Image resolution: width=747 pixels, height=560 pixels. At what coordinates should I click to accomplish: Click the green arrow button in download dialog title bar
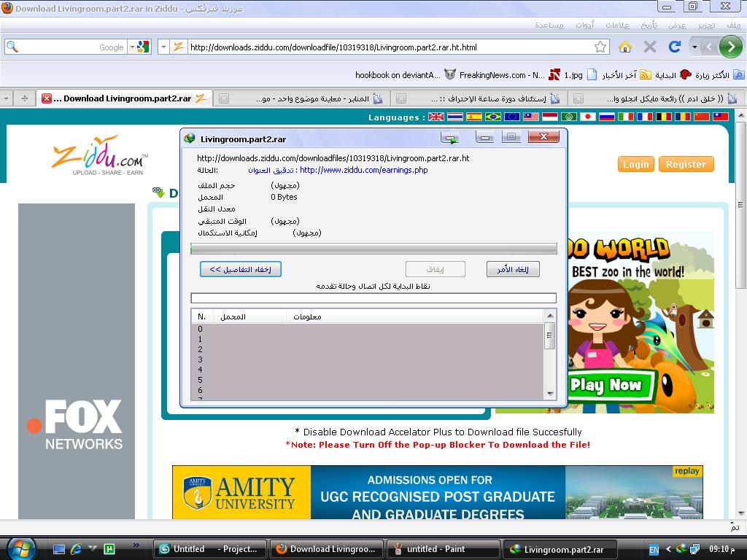click(449, 138)
